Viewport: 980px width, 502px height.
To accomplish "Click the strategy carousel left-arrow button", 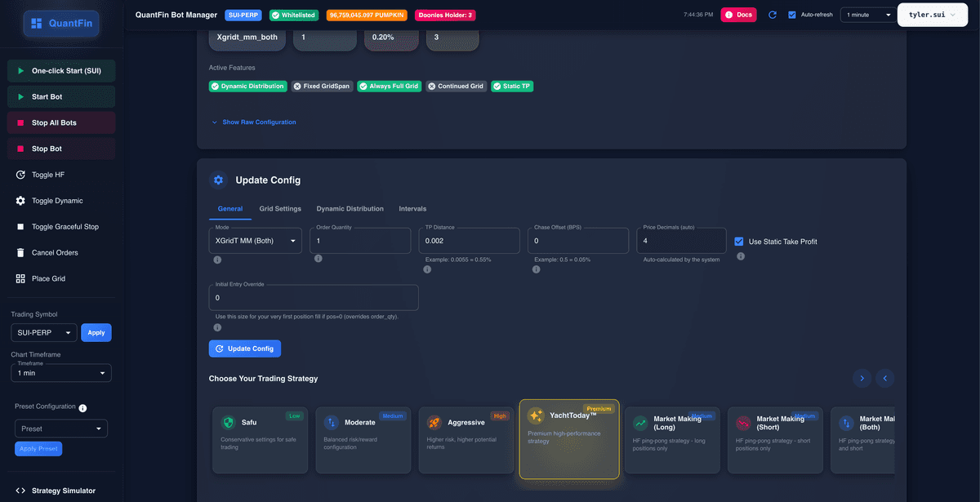I will click(x=885, y=378).
